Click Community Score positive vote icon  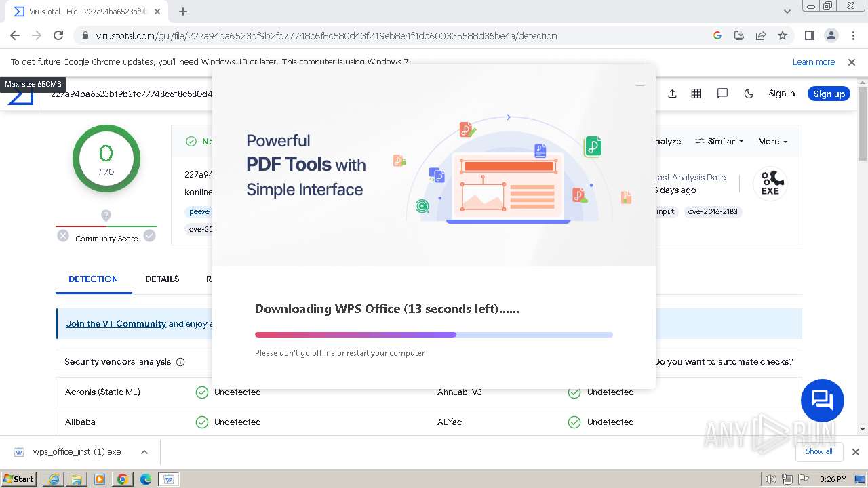click(x=149, y=236)
